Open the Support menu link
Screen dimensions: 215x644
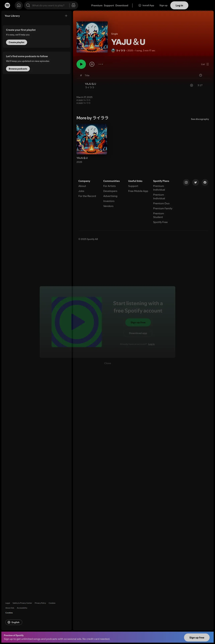(109, 5)
